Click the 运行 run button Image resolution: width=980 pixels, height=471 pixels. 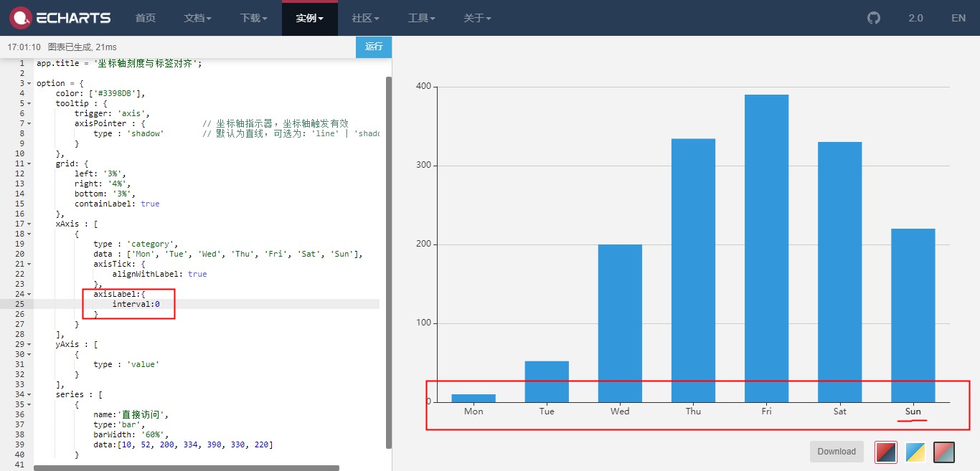[x=374, y=47]
